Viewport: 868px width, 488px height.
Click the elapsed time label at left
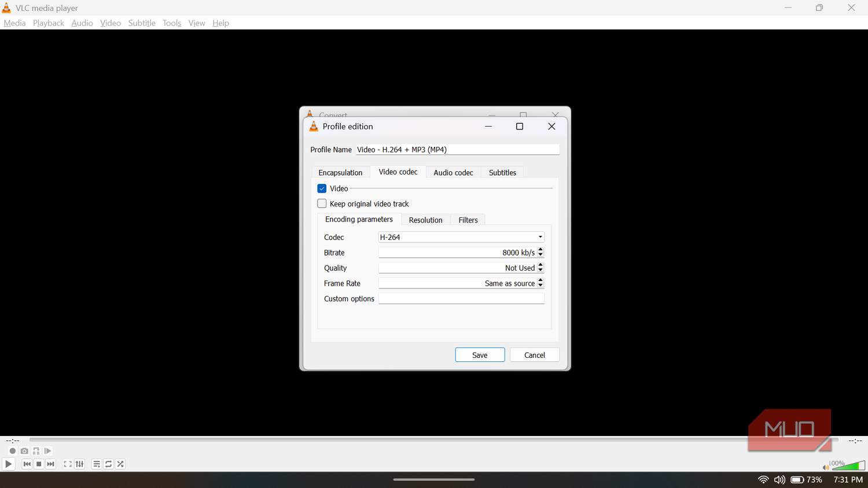13,441
